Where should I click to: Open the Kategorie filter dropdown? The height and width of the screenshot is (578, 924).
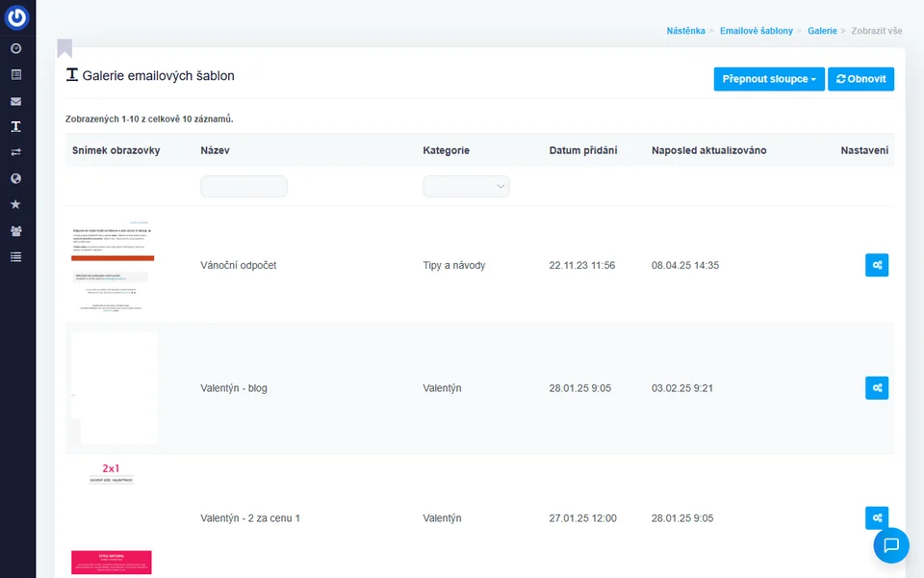(x=466, y=187)
